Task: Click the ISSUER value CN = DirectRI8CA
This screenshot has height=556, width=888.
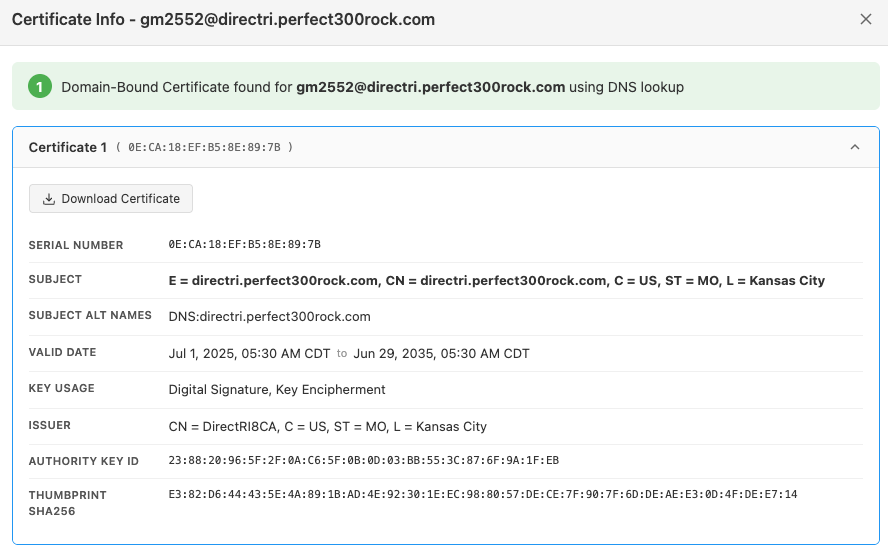Action: (x=327, y=426)
